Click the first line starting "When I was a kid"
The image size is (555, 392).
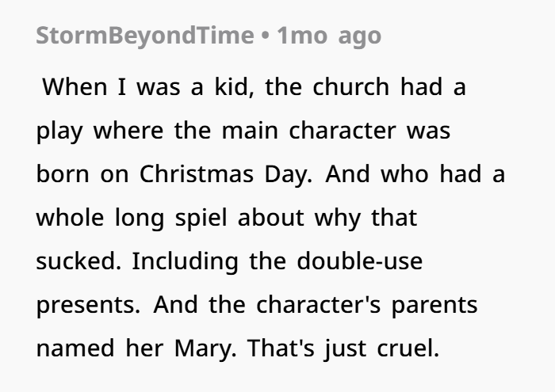(x=254, y=87)
